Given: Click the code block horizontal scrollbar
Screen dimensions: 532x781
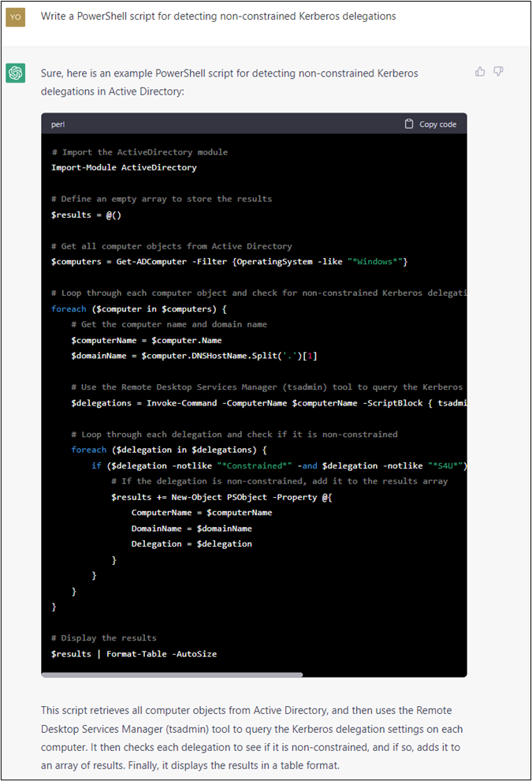Looking at the screenshot, I should 173,674.
